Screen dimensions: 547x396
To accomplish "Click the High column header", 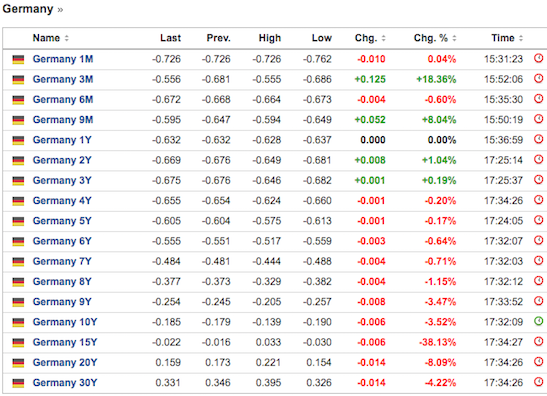I will point(270,38).
